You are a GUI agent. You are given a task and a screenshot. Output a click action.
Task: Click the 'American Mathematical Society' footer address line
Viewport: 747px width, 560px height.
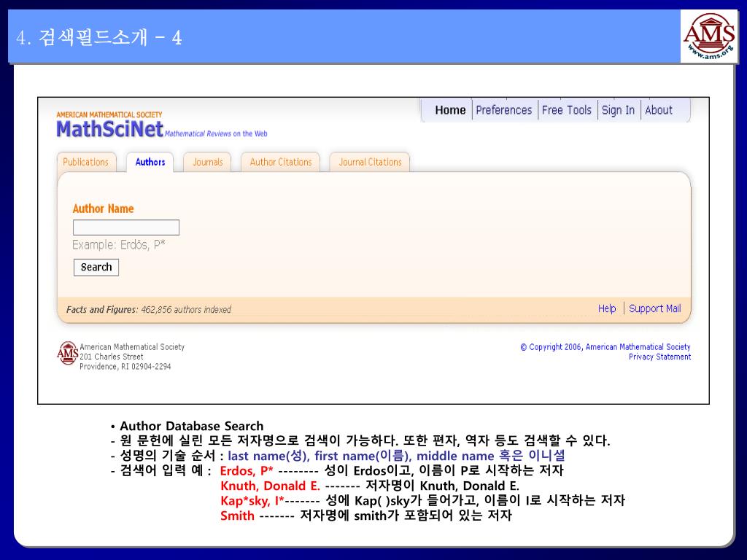pyautogui.click(x=132, y=346)
